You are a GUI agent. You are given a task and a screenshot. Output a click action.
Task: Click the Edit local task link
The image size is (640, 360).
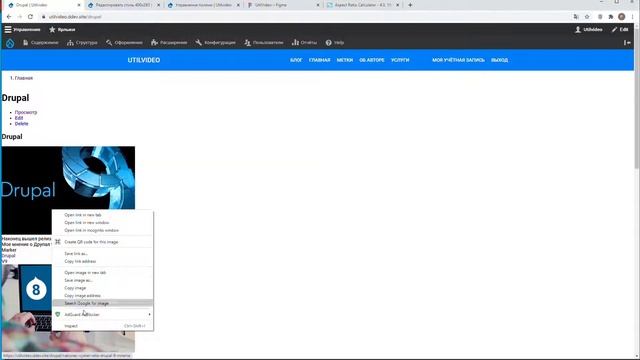[x=19, y=118]
